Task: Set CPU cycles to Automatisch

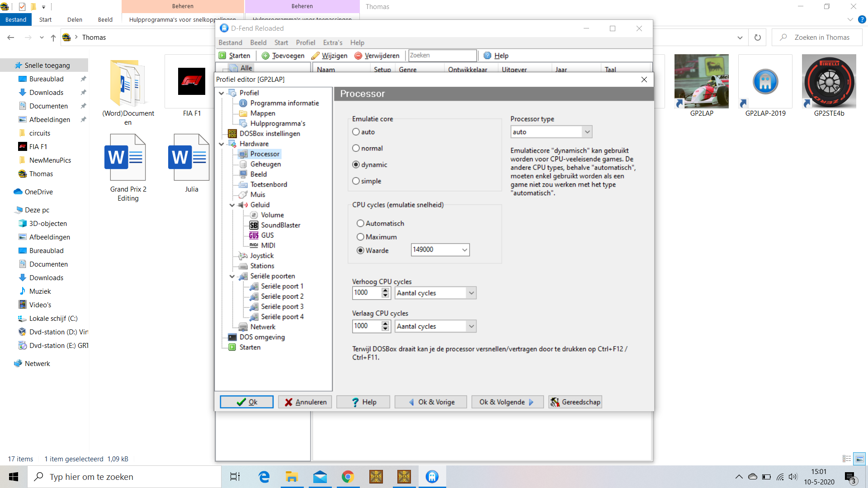Action: pos(360,223)
